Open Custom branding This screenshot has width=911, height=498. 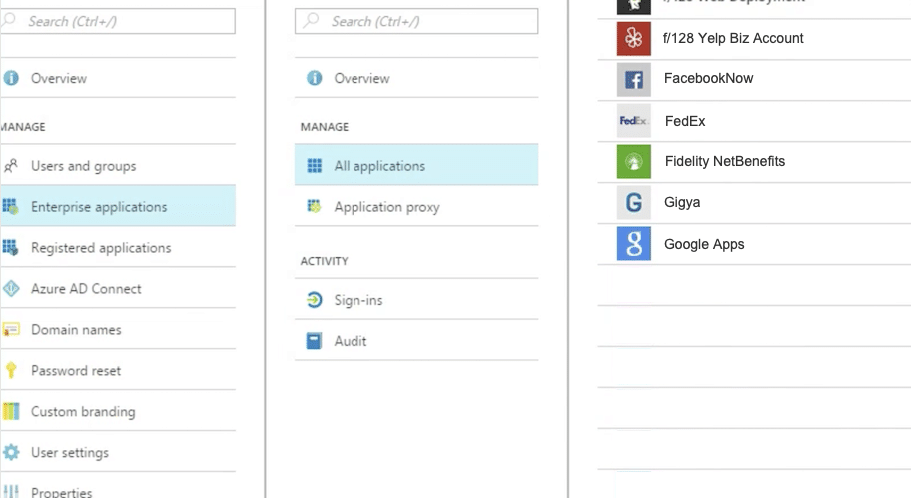pyautogui.click(x=118, y=411)
